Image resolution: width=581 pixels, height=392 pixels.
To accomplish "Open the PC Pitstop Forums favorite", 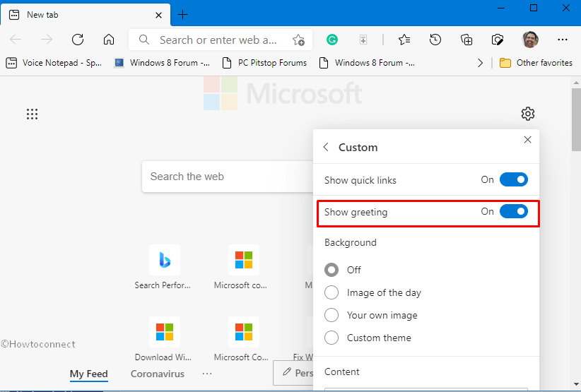I will 264,63.
